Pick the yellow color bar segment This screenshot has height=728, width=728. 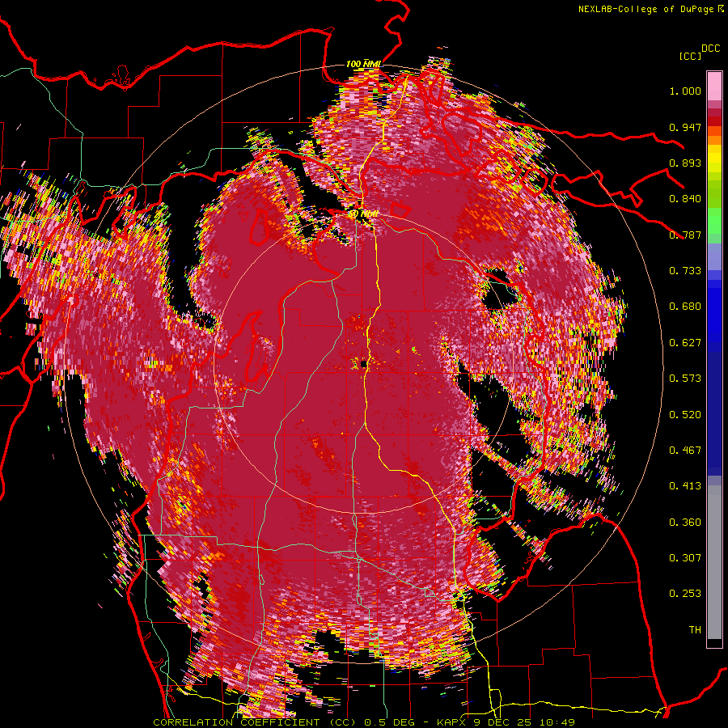(714, 159)
